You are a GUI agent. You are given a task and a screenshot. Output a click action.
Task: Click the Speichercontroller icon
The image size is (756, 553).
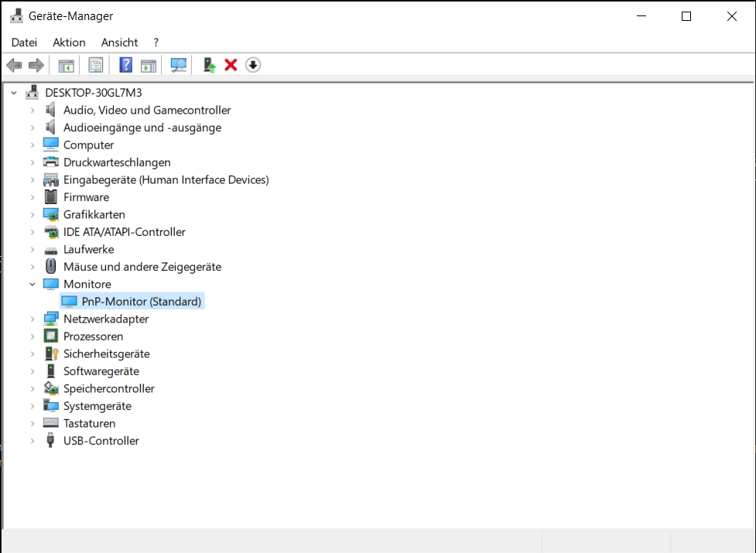[x=50, y=388]
